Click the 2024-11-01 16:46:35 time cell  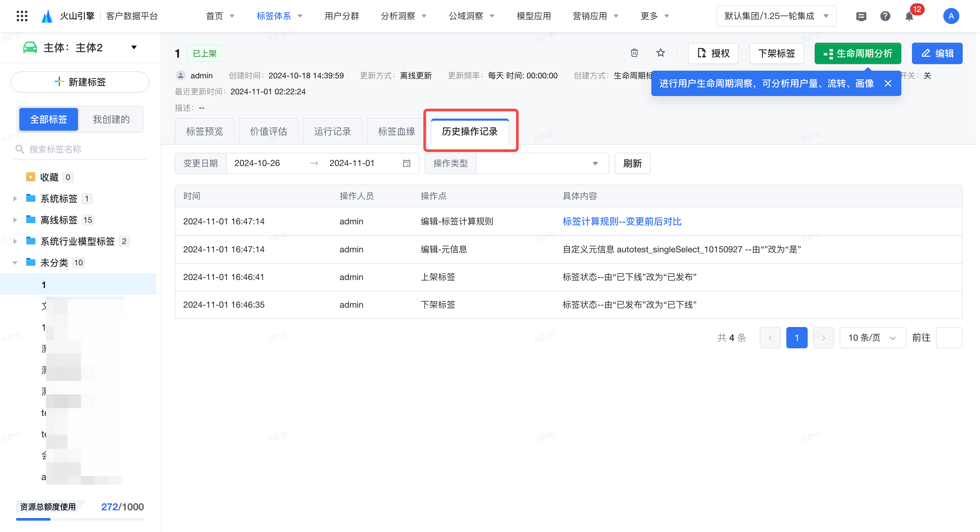(x=224, y=304)
